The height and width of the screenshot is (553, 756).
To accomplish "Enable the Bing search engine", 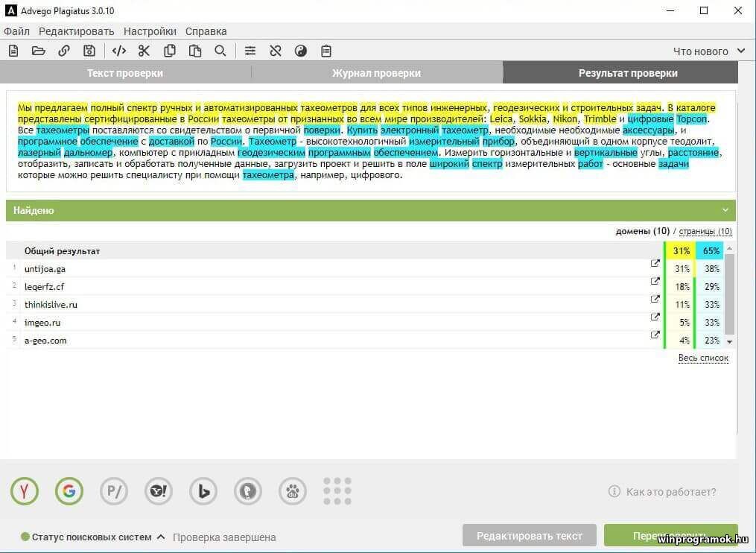I will pyautogui.click(x=203, y=491).
